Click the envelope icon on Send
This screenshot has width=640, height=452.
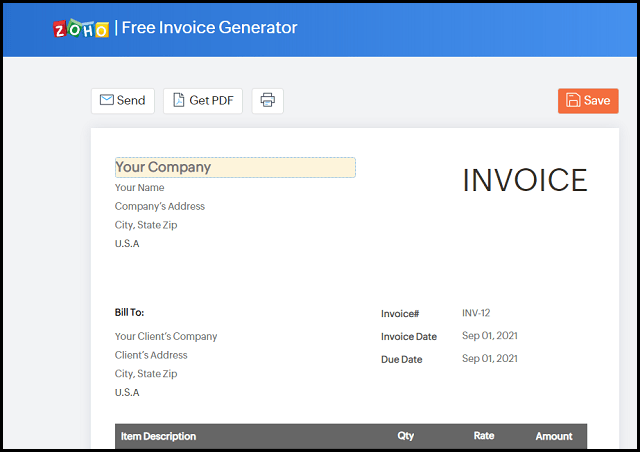107,100
